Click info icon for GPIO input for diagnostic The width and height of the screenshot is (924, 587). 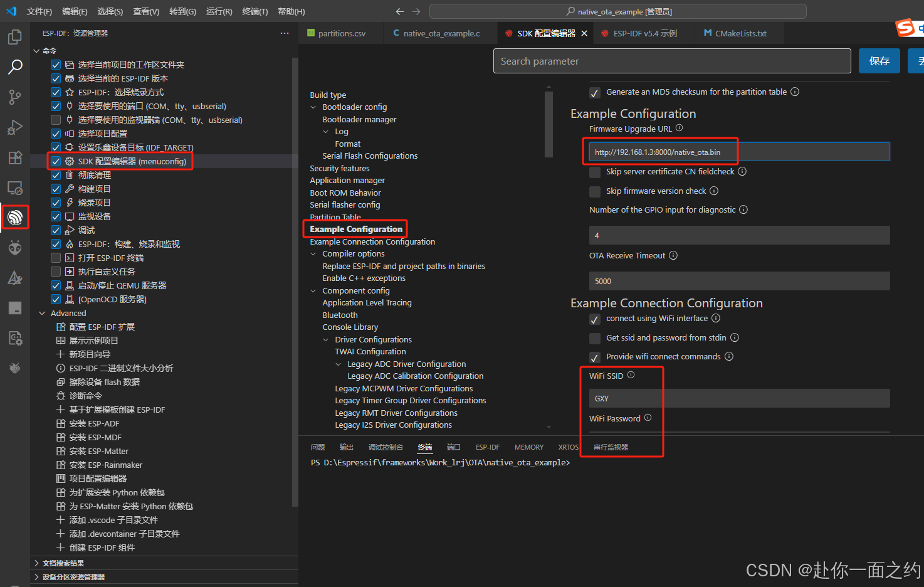pyautogui.click(x=743, y=209)
